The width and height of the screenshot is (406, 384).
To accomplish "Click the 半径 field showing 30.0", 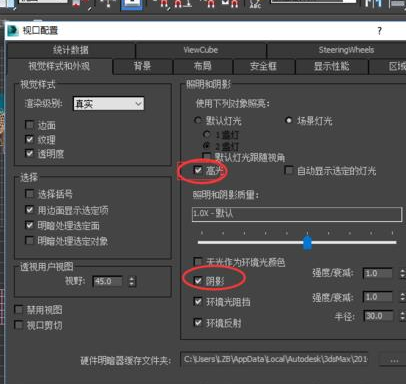I will 378,316.
